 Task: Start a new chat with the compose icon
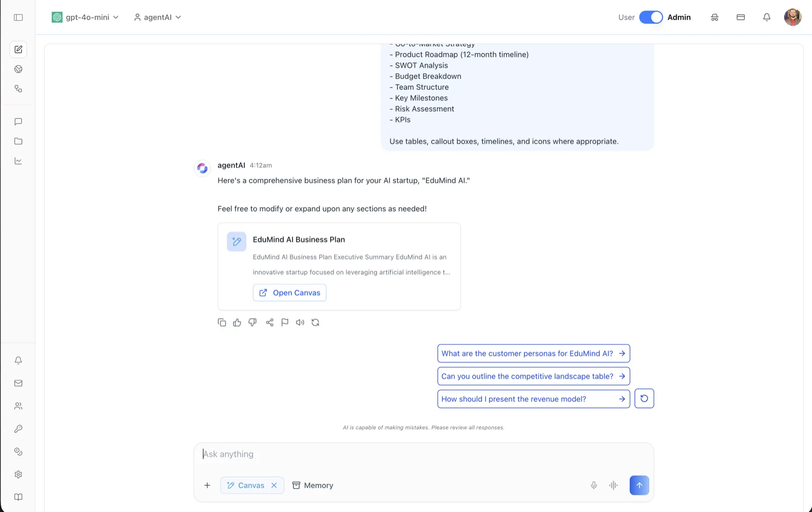pos(18,49)
